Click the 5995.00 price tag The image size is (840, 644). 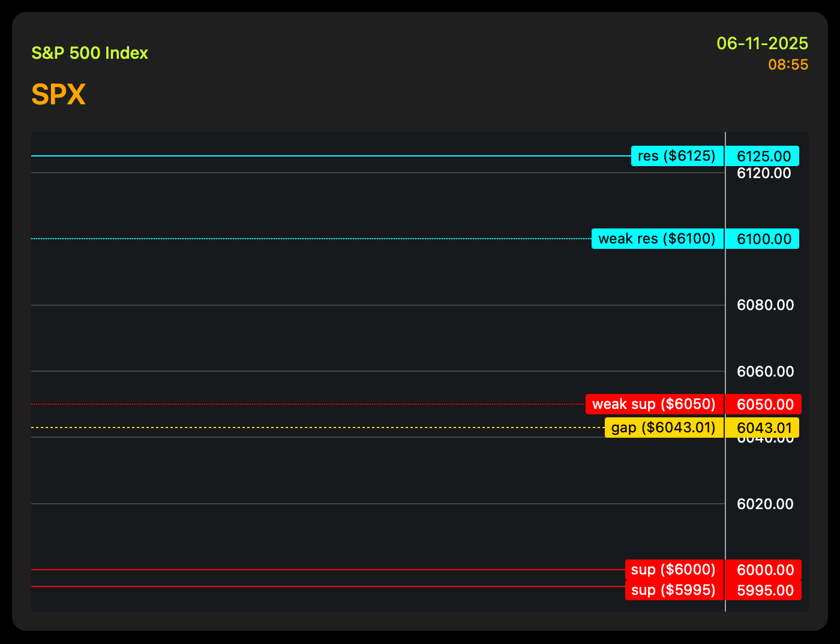764,590
